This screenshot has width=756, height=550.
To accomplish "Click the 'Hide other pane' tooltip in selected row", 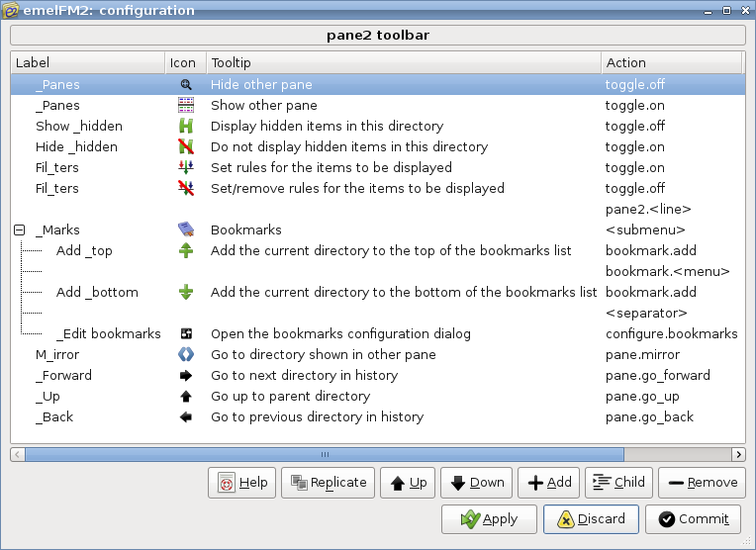I will click(261, 85).
